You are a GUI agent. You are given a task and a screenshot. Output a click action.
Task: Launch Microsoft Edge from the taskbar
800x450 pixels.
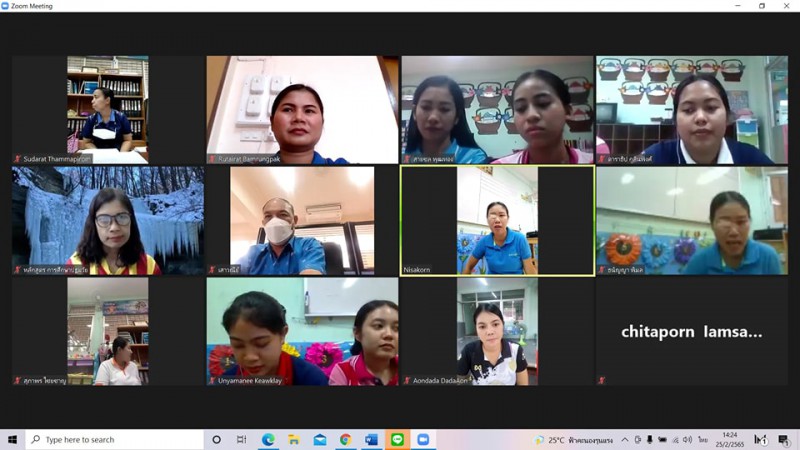268,439
